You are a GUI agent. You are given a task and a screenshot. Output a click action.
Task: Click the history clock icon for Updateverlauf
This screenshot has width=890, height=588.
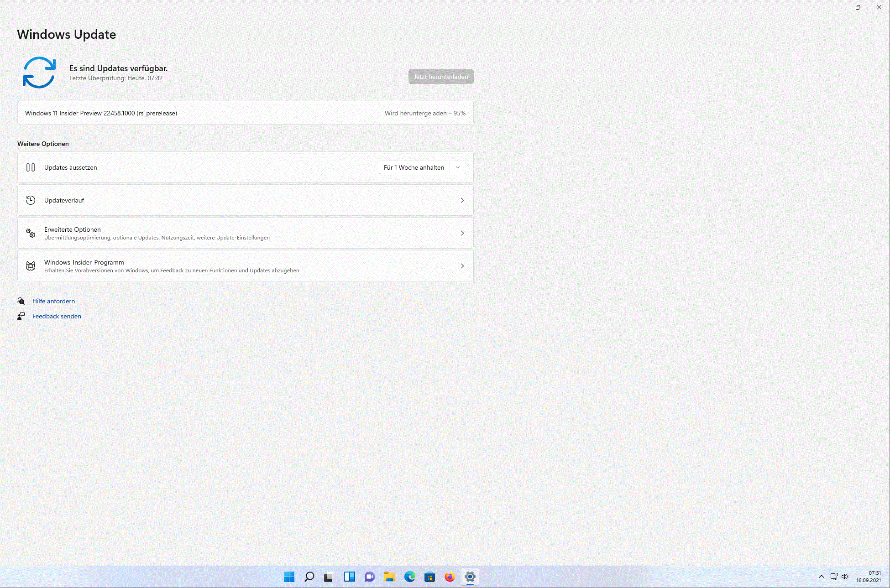tap(31, 200)
